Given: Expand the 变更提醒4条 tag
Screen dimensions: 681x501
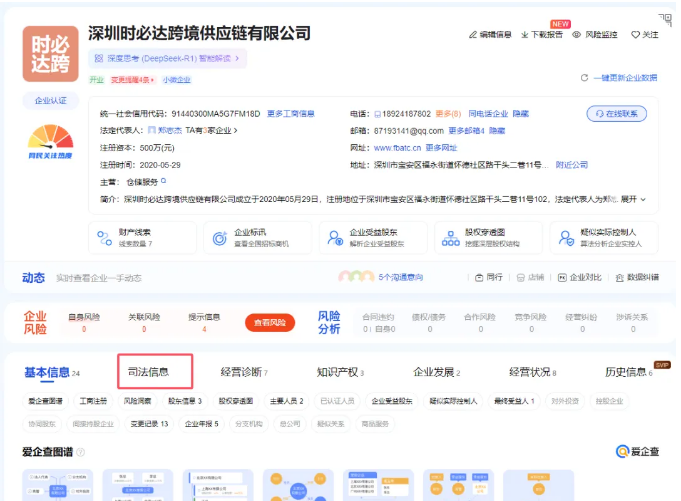Looking at the screenshot, I should 132,79.
